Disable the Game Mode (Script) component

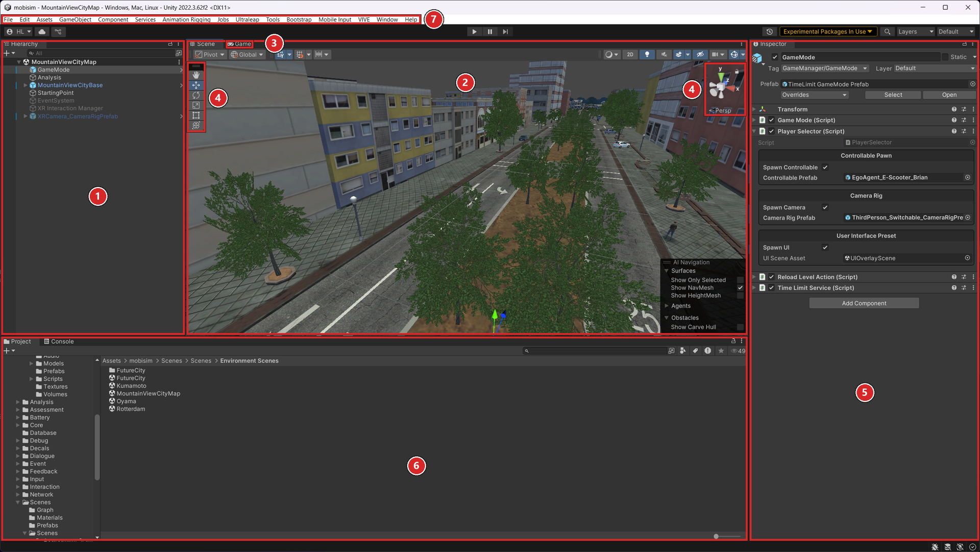point(772,120)
